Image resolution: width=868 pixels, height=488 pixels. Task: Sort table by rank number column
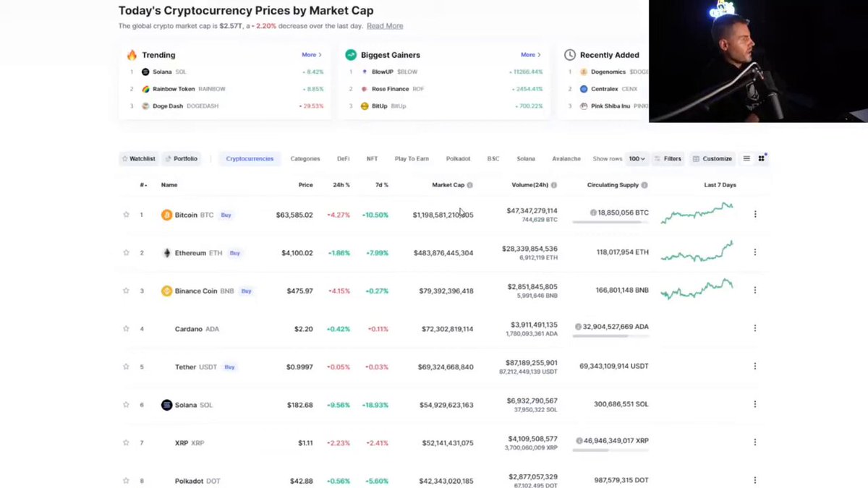pos(143,185)
